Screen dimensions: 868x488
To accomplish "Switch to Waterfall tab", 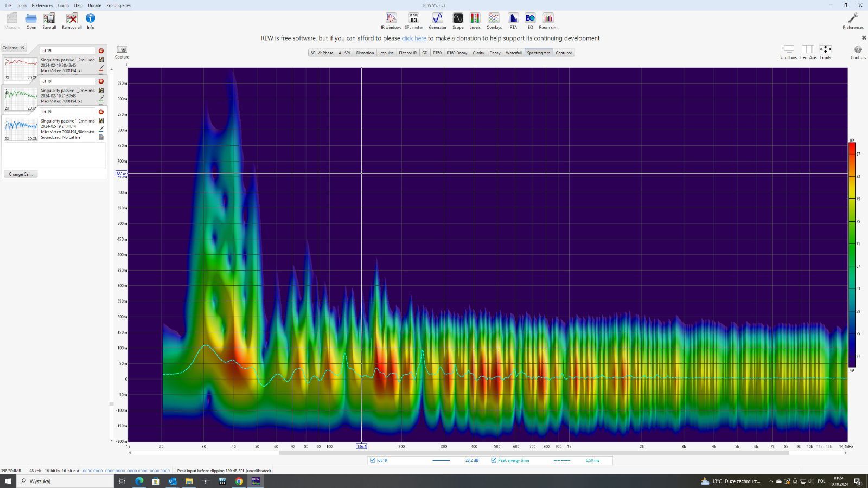I will (x=514, y=53).
